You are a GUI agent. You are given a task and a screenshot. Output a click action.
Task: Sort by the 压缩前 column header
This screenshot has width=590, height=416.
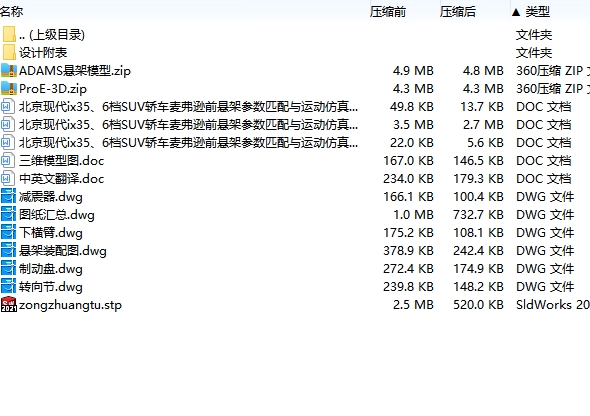click(x=388, y=12)
